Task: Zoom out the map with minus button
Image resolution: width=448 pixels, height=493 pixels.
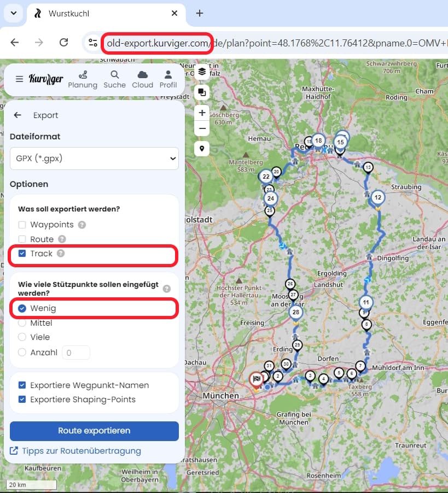Action: 202,128
